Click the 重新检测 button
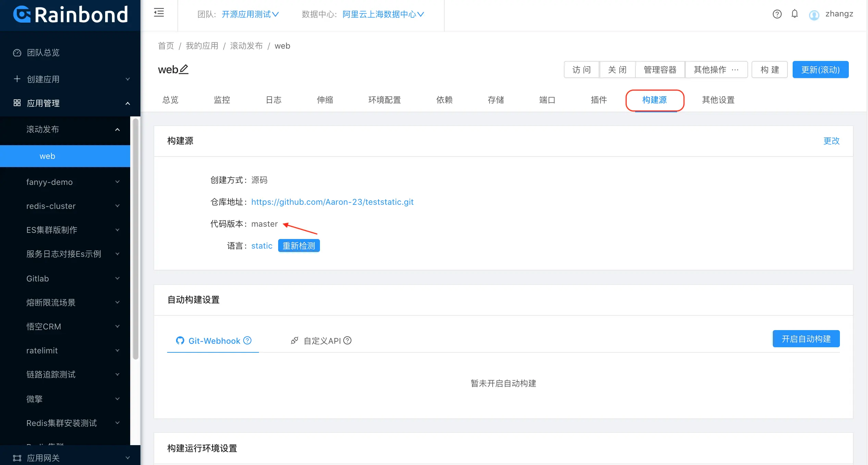The height and width of the screenshot is (465, 868). [x=299, y=246]
